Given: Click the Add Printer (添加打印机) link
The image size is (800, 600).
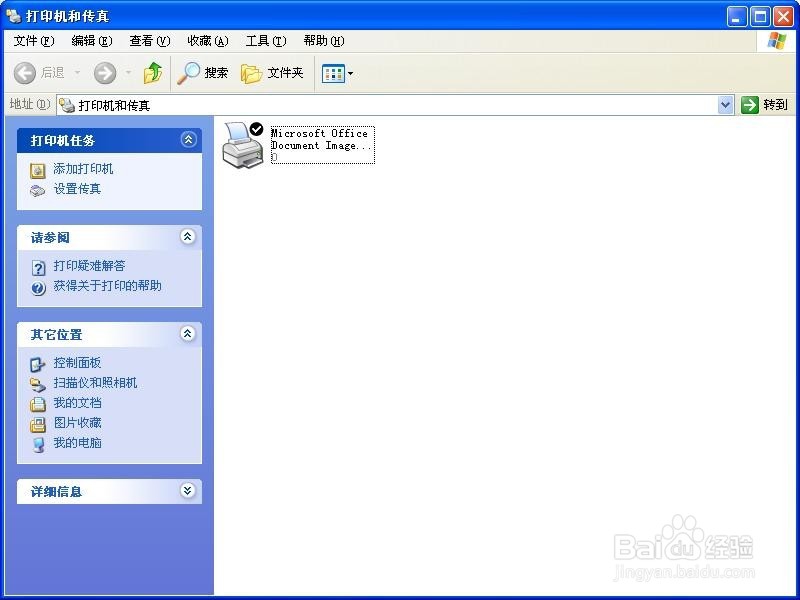Looking at the screenshot, I should 83,169.
